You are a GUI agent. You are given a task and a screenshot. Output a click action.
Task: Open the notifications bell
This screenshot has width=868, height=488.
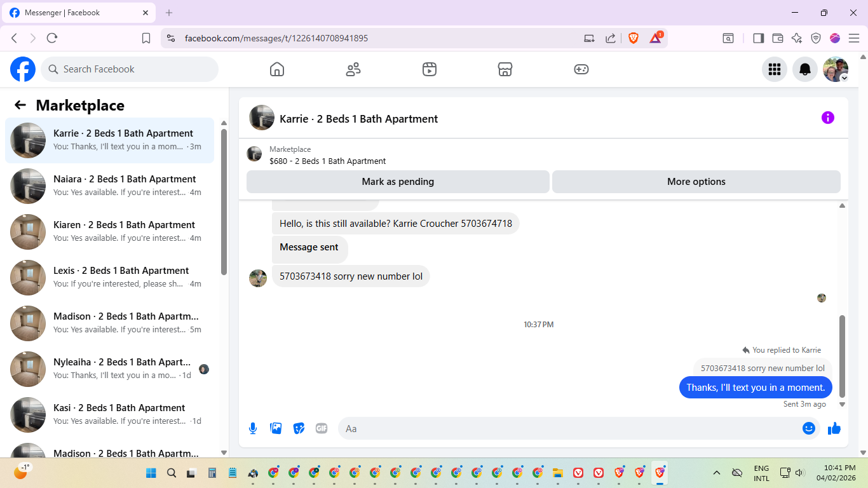click(805, 69)
